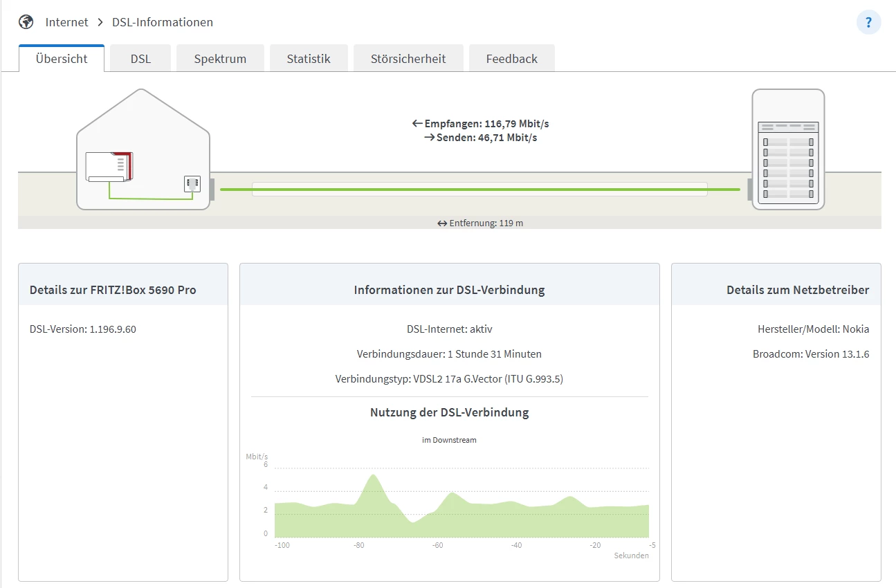Viewport: 896px width, 588px height.
Task: Select the Übersicht tab
Action: click(x=62, y=59)
